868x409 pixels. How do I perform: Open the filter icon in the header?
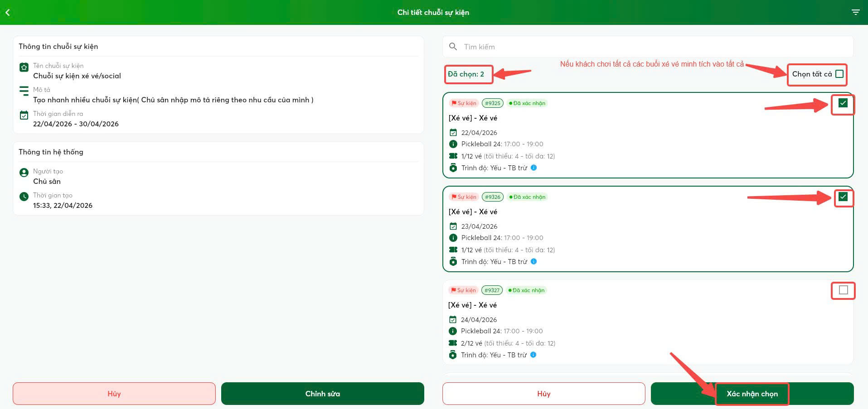[x=855, y=12]
